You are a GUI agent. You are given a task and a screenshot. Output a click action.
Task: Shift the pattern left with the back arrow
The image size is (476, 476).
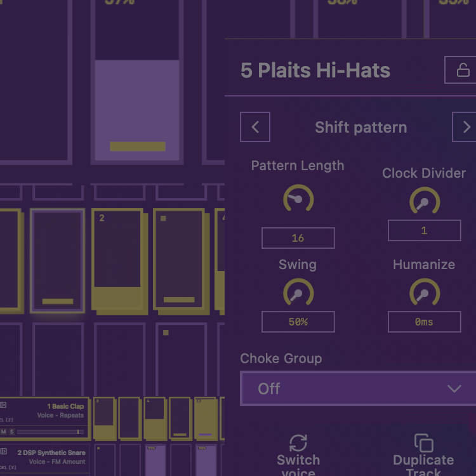pos(255,127)
